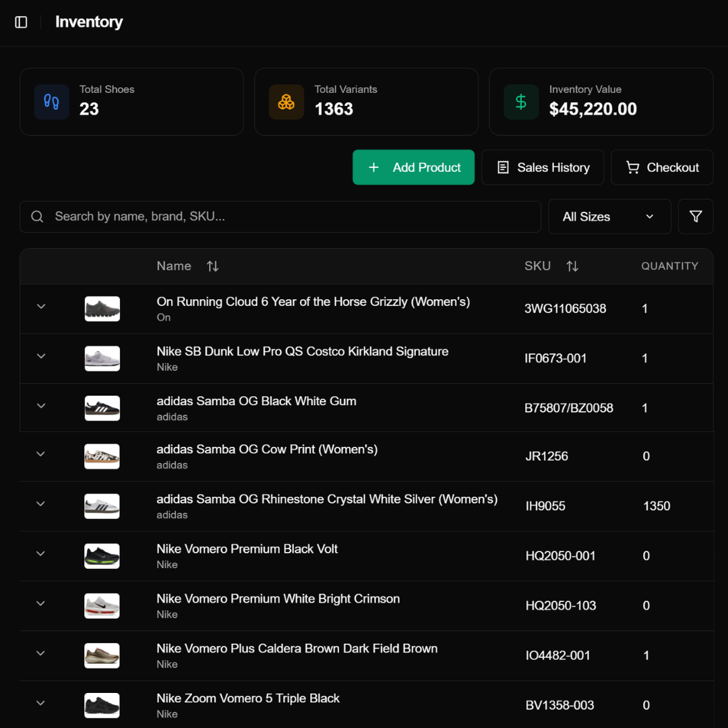Click the Nike SB Dunk Low product thumbnail
The width and height of the screenshot is (728, 728).
coord(102,358)
